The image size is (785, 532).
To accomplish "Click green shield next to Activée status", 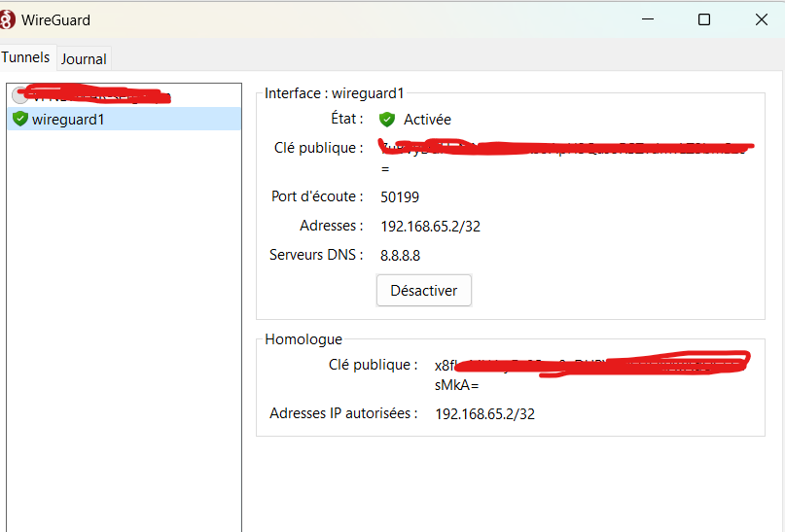I will click(387, 120).
